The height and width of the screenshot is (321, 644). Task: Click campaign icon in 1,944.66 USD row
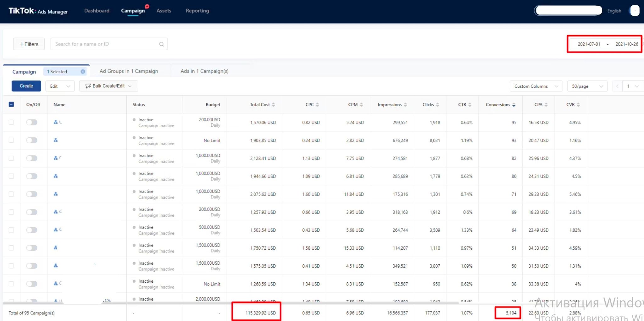[56, 176]
